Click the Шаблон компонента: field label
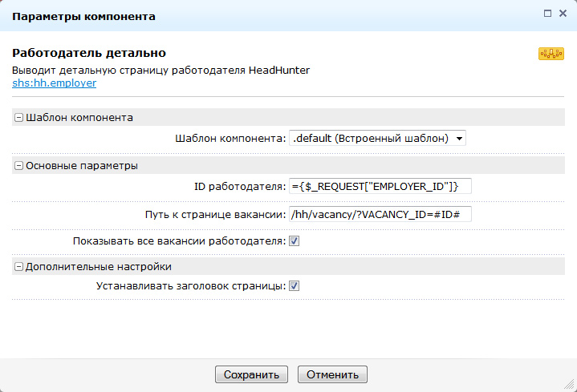Screen dimensions: 577x392 pos(230,138)
